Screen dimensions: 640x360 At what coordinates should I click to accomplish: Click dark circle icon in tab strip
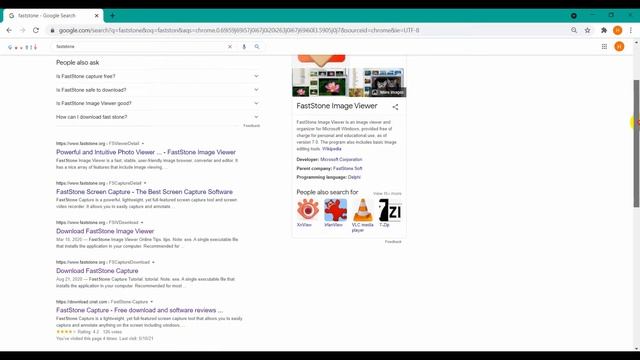click(x=573, y=16)
